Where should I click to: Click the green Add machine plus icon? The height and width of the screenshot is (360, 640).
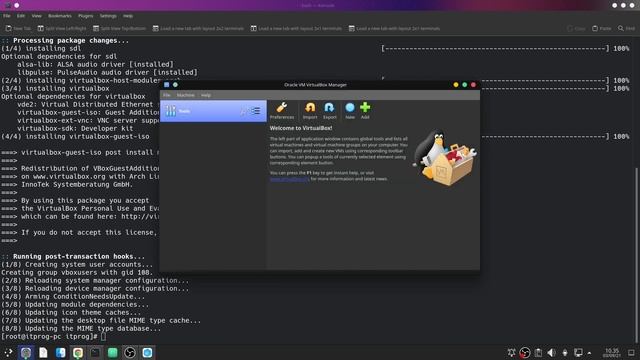tap(365, 111)
